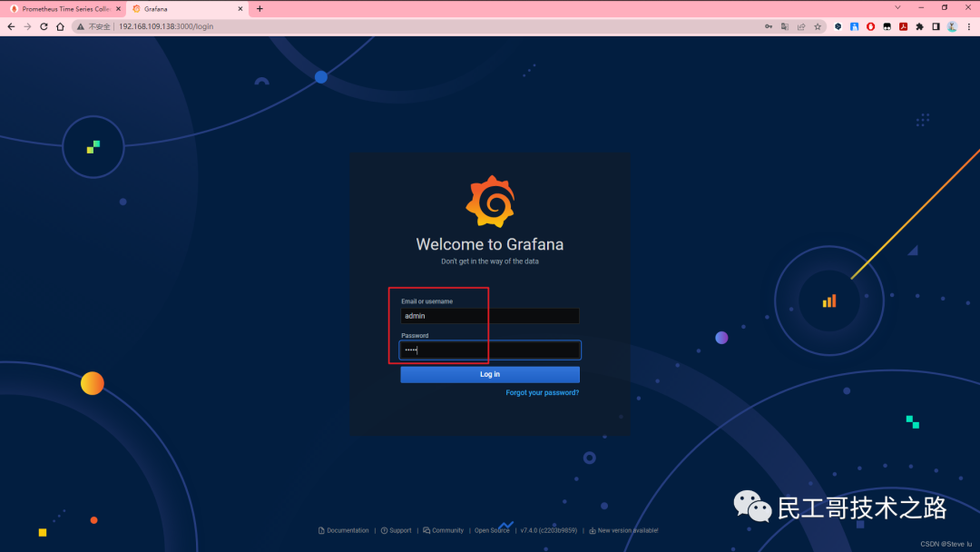Click the address bar URL
The image size is (980, 552).
coord(166,26)
